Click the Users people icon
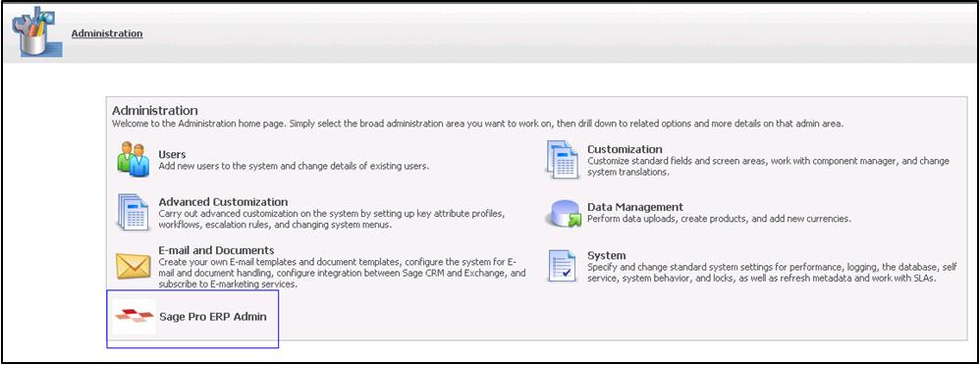 tap(134, 159)
